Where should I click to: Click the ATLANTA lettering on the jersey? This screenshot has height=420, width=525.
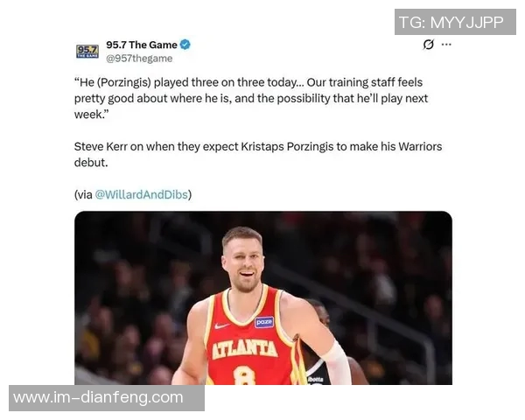point(245,350)
